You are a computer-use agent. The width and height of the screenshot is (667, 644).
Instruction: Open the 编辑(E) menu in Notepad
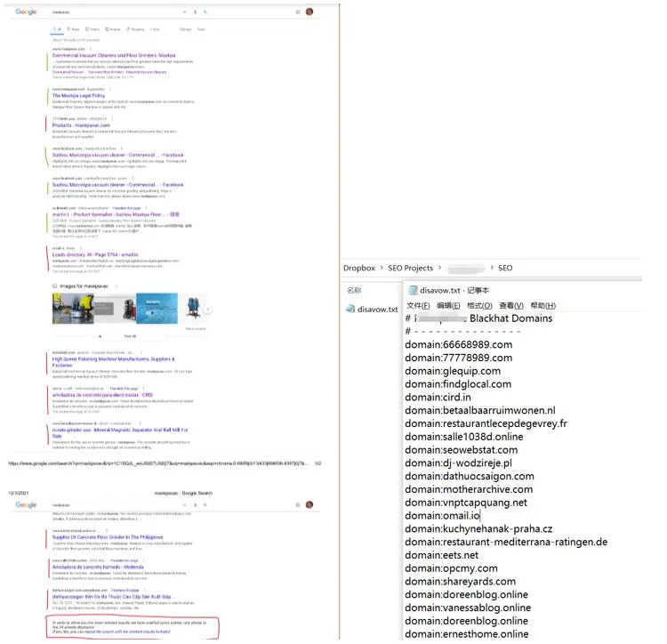point(449,305)
